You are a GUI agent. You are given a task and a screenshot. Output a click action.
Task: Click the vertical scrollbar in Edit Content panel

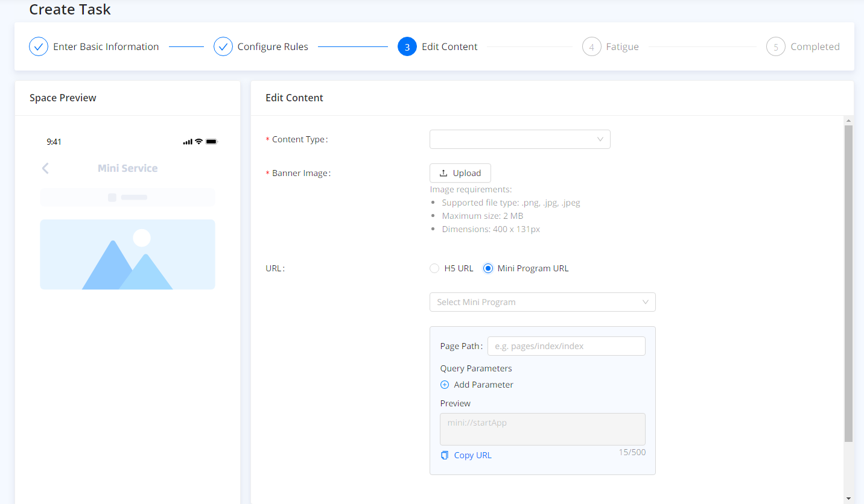click(848, 283)
